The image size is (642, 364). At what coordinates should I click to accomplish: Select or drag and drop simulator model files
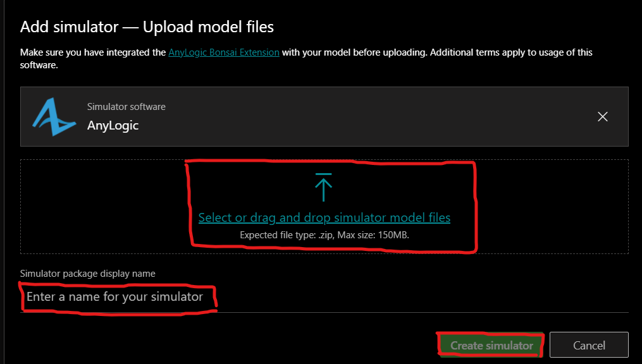click(x=324, y=217)
